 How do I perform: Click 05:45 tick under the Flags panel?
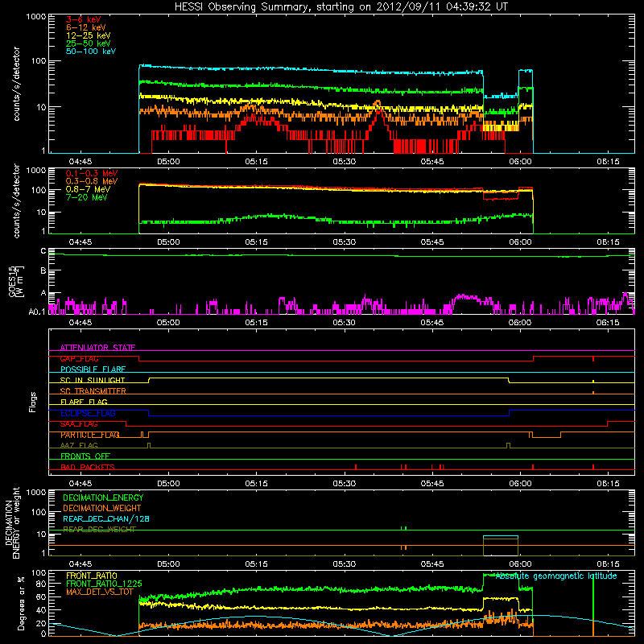432,484
